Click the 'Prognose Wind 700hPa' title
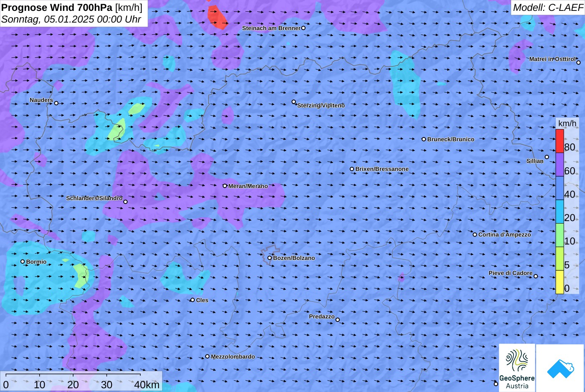 (57, 7)
